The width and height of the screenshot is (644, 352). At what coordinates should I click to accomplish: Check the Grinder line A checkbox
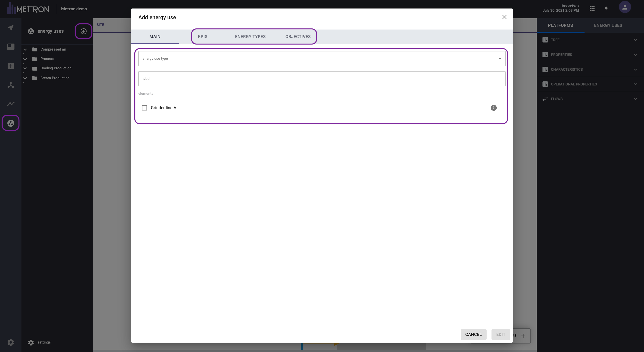144,108
